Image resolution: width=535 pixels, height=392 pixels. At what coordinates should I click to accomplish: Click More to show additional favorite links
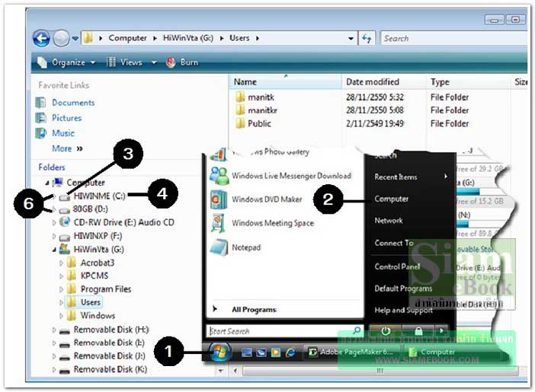[x=67, y=148]
